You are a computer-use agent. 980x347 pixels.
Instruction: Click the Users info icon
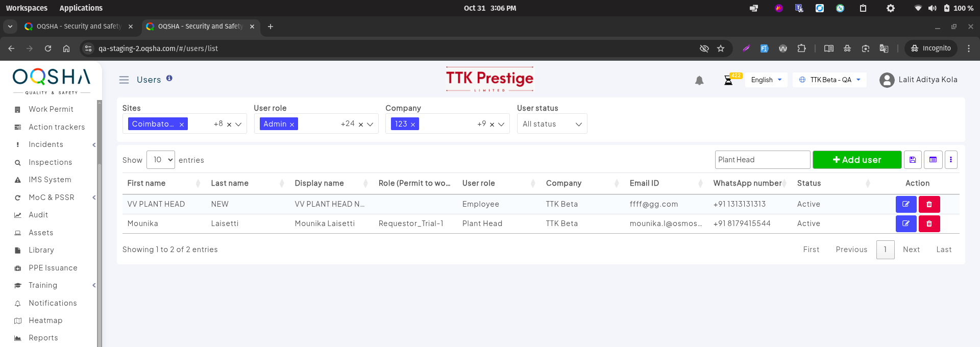point(169,78)
